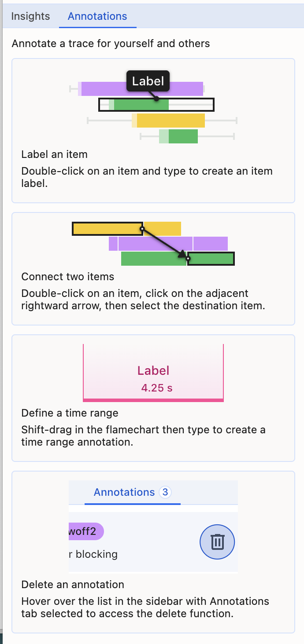Click the circular endpoint dot on the yellow bar
304x644 pixels.
pos(142,228)
